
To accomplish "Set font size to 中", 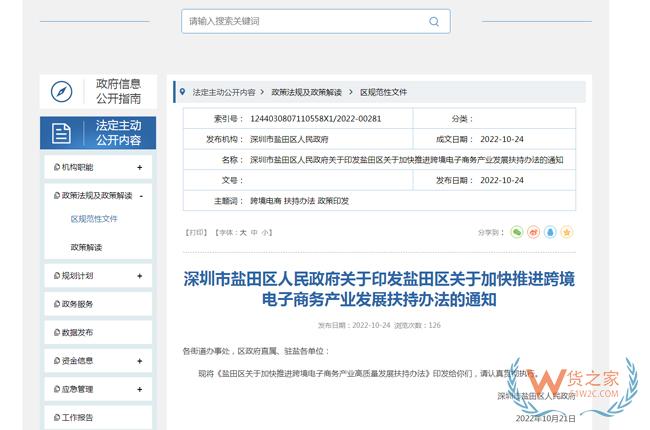I will click(x=254, y=233).
